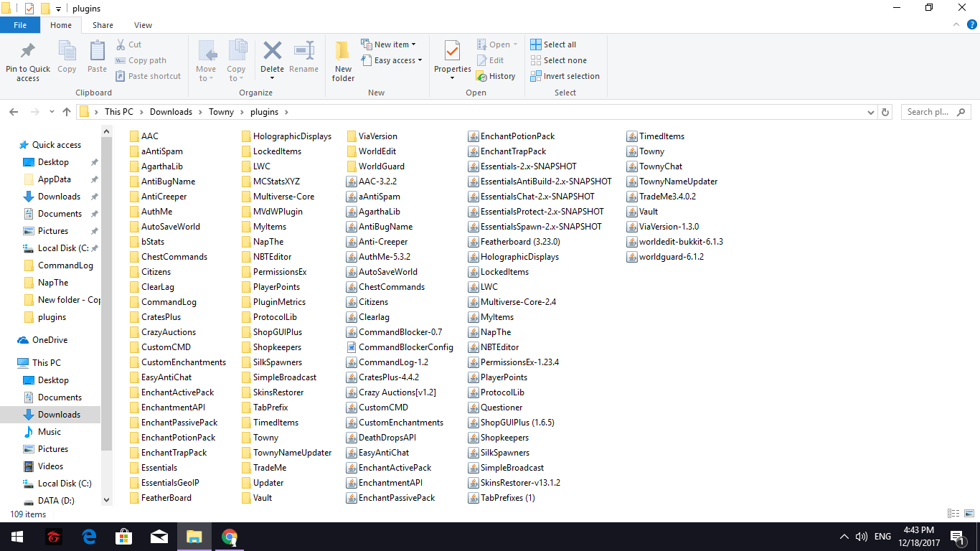The height and width of the screenshot is (551, 980).
Task: Expand the Easy access dropdown
Action: pos(391,60)
